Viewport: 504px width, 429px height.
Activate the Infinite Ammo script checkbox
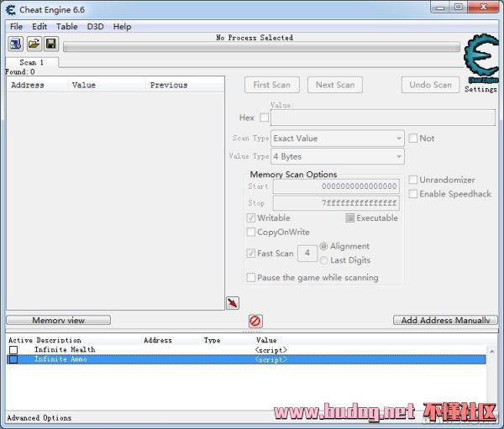(x=13, y=359)
